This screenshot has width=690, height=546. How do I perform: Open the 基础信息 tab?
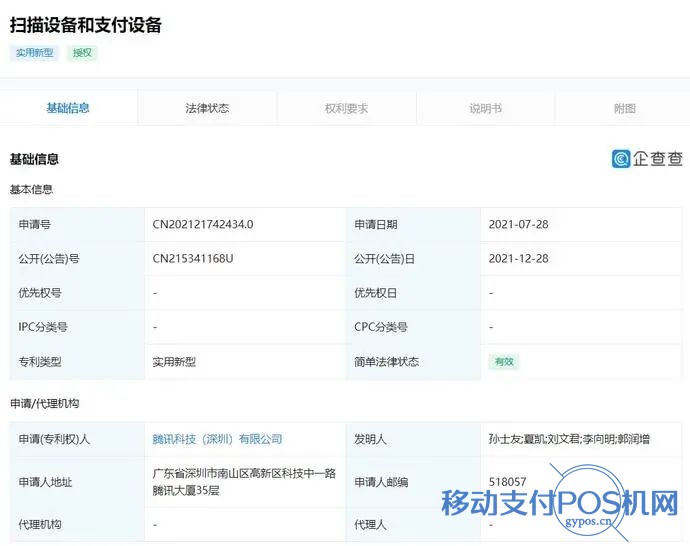68,108
